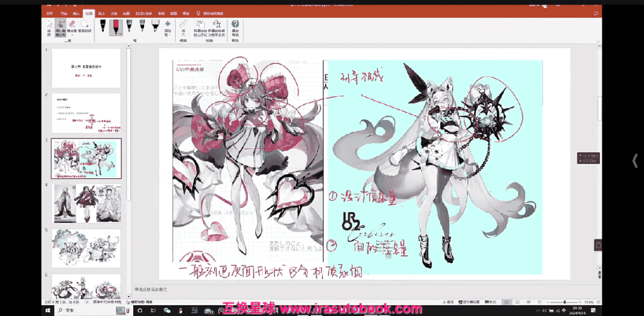Choose the third pen in gallery
This screenshot has height=316, width=644.
(130, 26)
